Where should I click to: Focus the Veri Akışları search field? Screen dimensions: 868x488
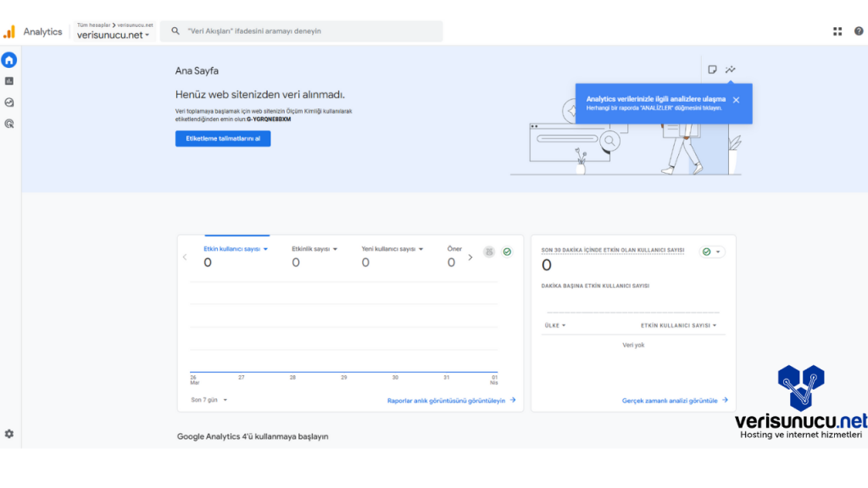tap(302, 31)
